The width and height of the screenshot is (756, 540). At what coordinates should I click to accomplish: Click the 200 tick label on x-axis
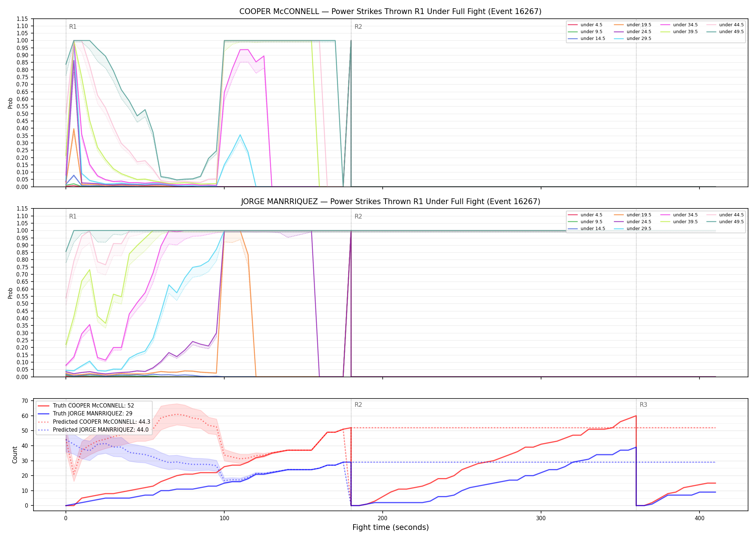pos(382,518)
